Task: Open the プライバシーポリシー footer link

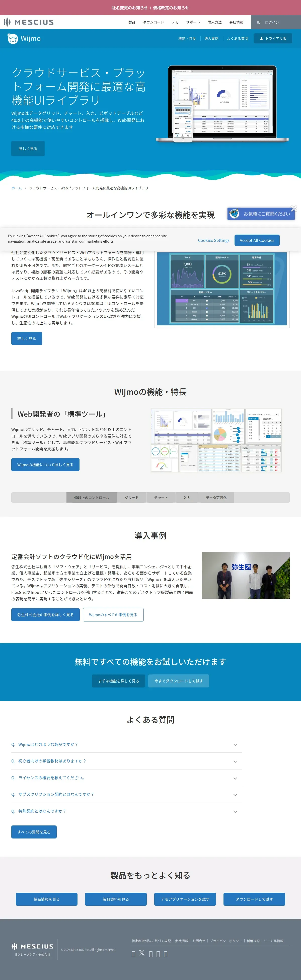Action: (x=226, y=941)
